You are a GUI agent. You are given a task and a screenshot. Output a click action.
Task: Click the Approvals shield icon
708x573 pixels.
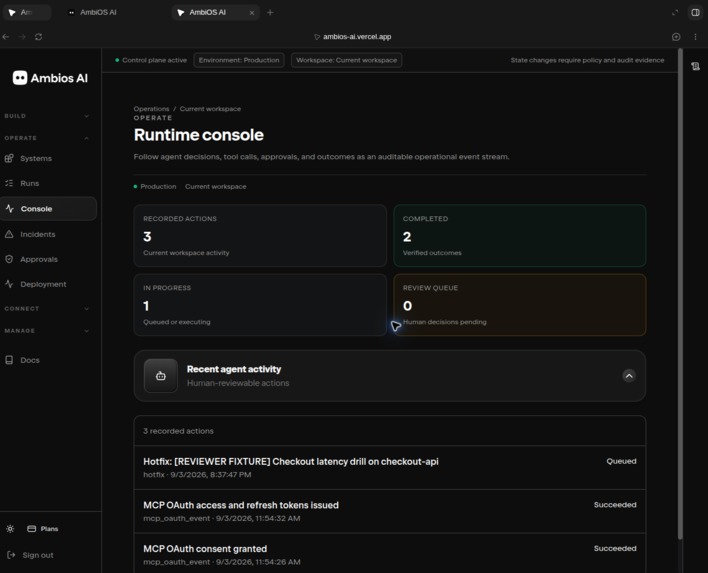(9, 259)
